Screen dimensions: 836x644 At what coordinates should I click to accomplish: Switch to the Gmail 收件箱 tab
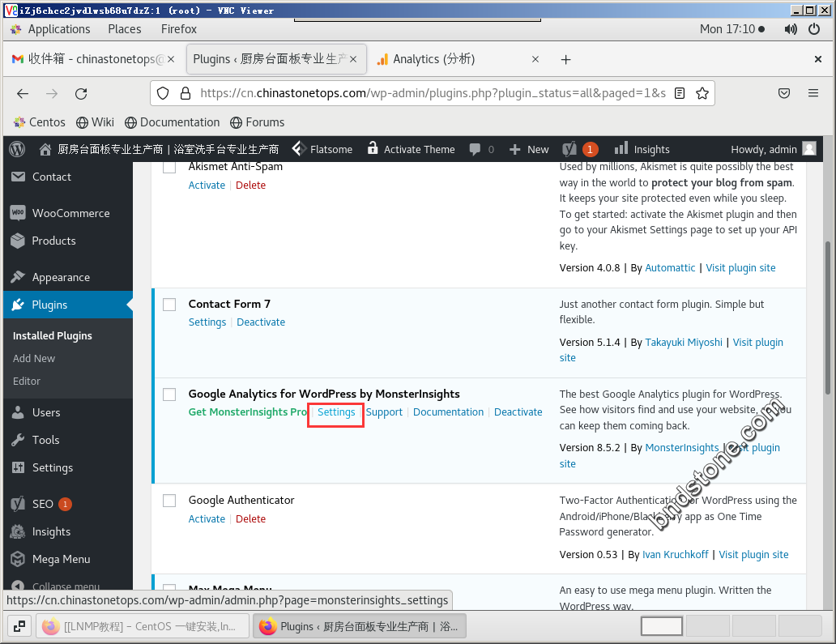click(93, 59)
